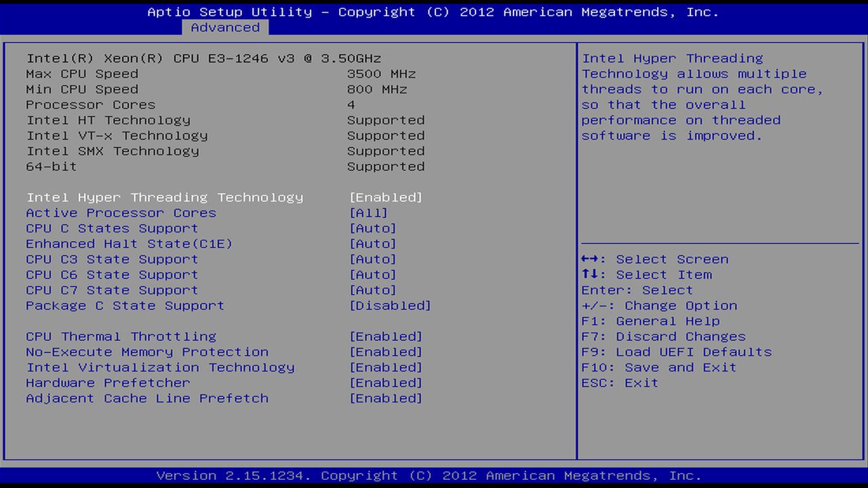868x488 pixels.
Task: Toggle Adjacent Cache Line Prefetch [Enabled] value
Action: pyautogui.click(x=386, y=399)
